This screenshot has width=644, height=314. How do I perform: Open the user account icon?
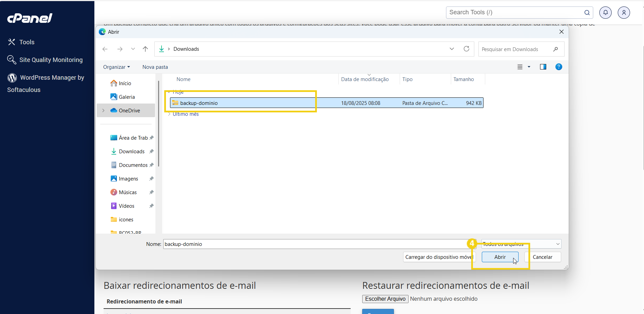click(x=624, y=13)
